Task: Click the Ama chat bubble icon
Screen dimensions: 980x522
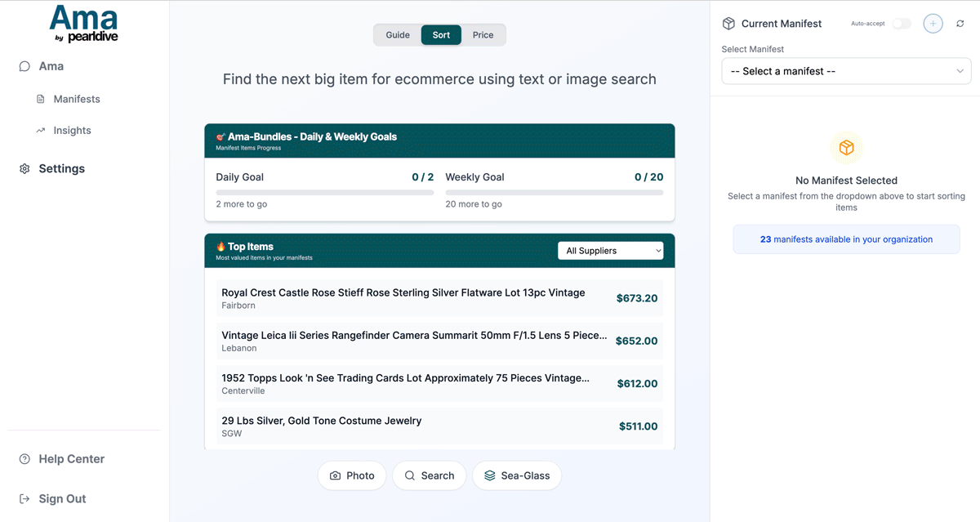Action: (24, 66)
